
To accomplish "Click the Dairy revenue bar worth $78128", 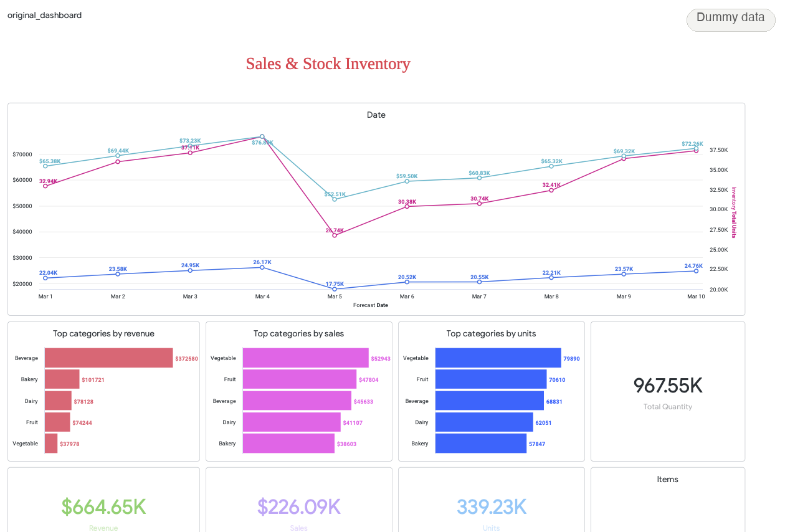I will pos(58,401).
